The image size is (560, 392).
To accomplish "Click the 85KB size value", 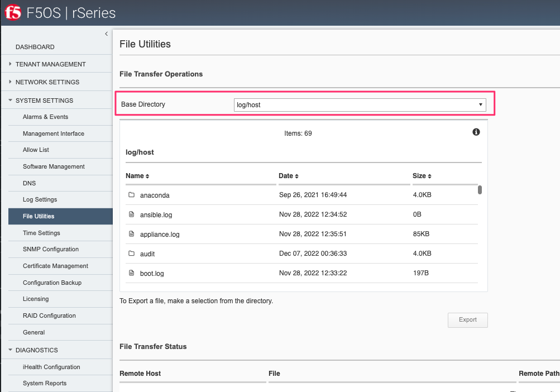I will coord(421,234).
